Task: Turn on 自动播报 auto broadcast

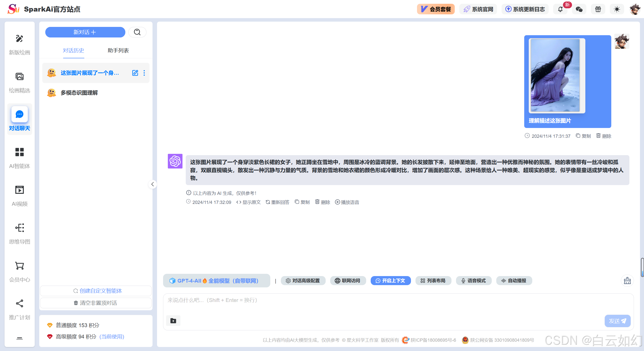Action: click(514, 281)
